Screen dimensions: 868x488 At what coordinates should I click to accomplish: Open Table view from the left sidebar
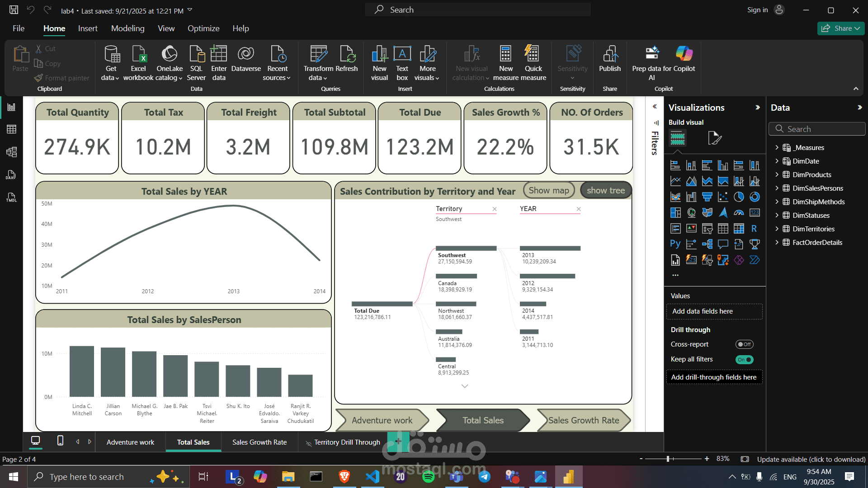[x=12, y=129]
